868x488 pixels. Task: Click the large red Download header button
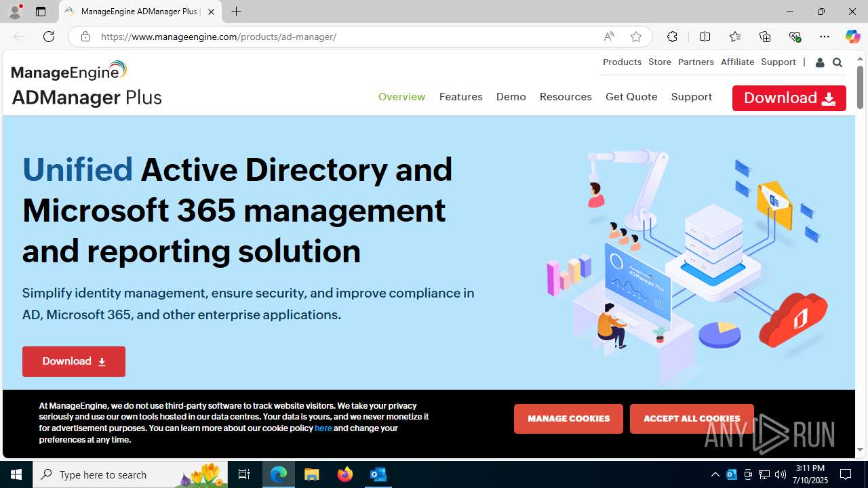point(789,98)
